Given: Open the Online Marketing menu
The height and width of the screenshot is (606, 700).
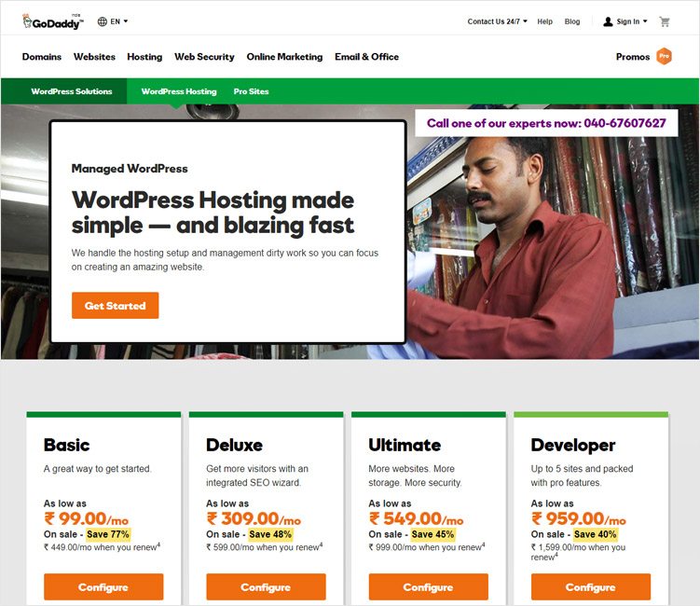Looking at the screenshot, I should pyautogui.click(x=284, y=57).
